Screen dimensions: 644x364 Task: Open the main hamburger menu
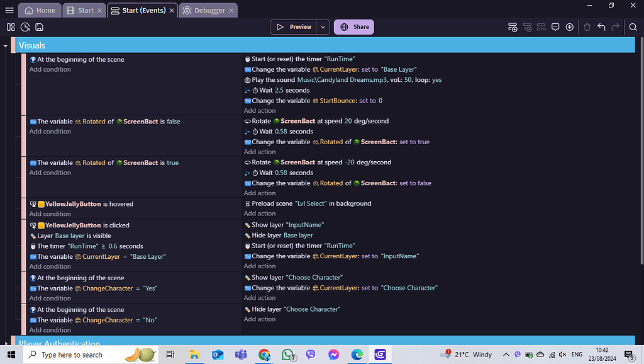pos(9,10)
